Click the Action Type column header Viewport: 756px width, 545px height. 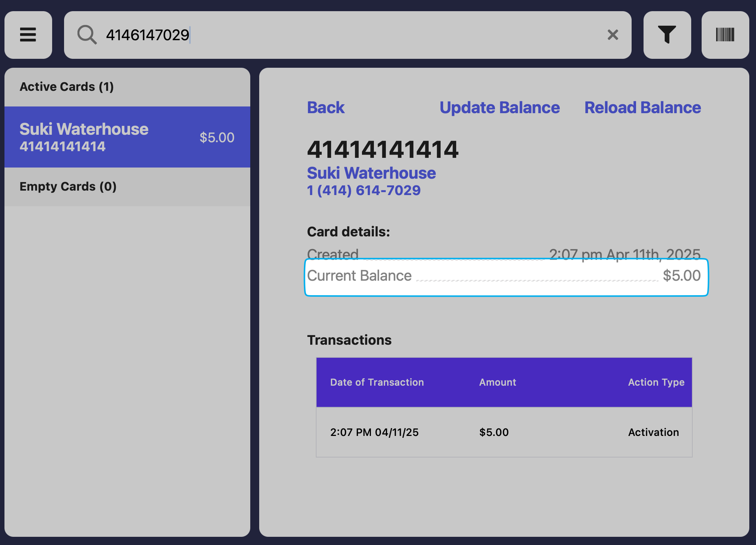pyautogui.click(x=656, y=382)
